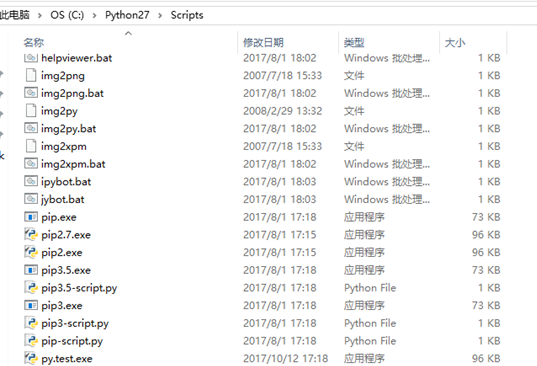Click Scripts in the address bar path
Viewport: 537px width, 366px height.
click(187, 15)
